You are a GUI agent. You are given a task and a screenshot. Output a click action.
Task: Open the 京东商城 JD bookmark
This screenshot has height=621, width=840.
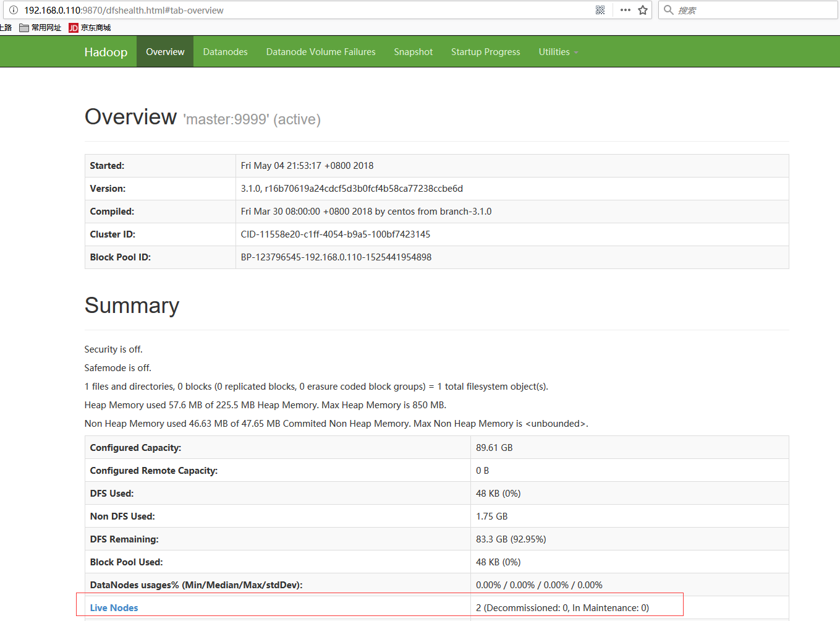click(x=90, y=28)
